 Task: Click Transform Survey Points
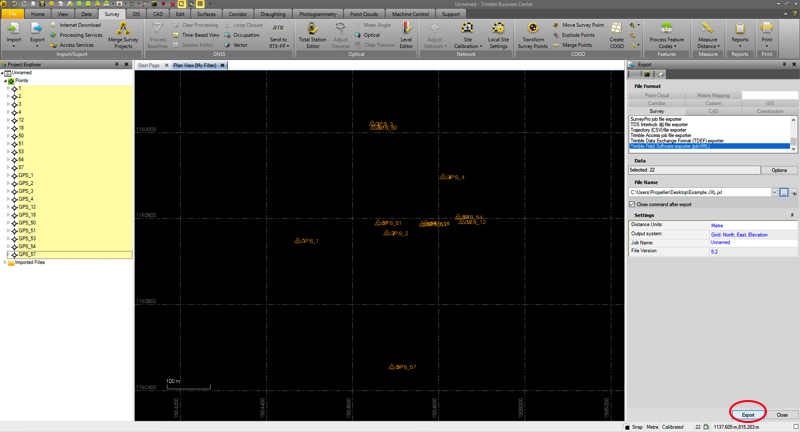click(x=533, y=35)
